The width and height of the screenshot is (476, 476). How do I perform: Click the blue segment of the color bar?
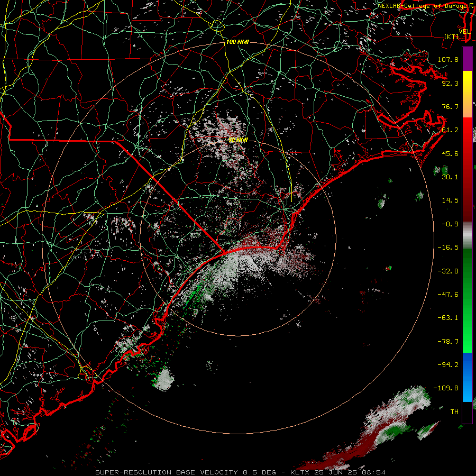[x=467, y=377]
